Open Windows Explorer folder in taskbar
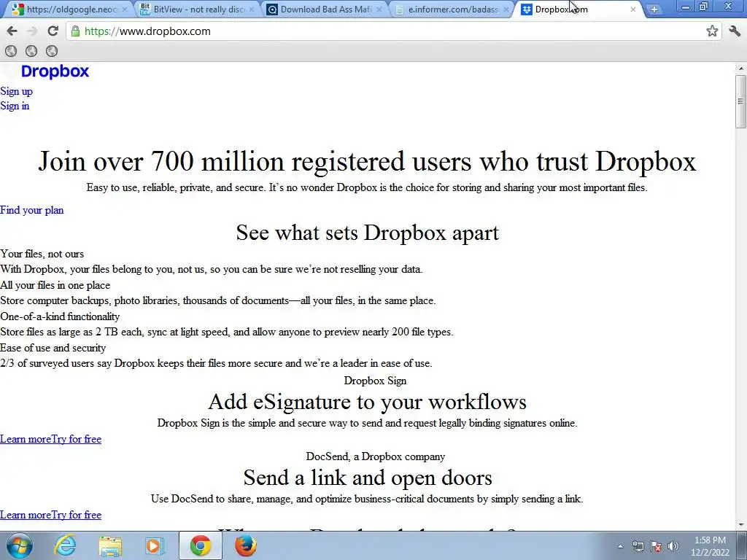The width and height of the screenshot is (747, 560). pos(110,545)
